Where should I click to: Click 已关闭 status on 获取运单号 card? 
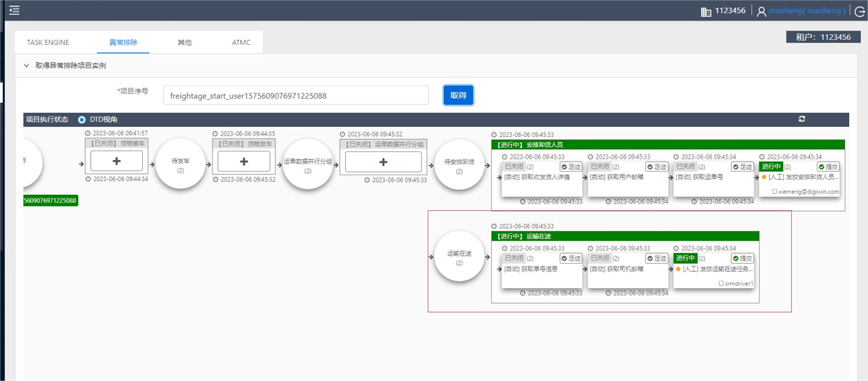685,167
